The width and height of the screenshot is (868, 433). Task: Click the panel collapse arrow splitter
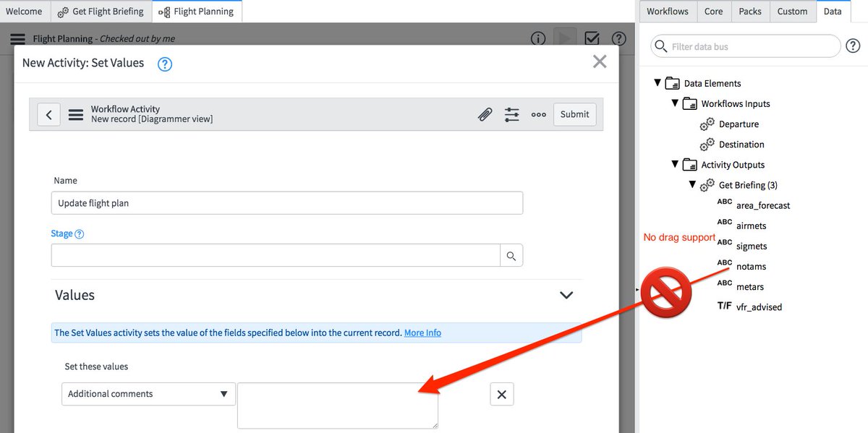click(637, 290)
